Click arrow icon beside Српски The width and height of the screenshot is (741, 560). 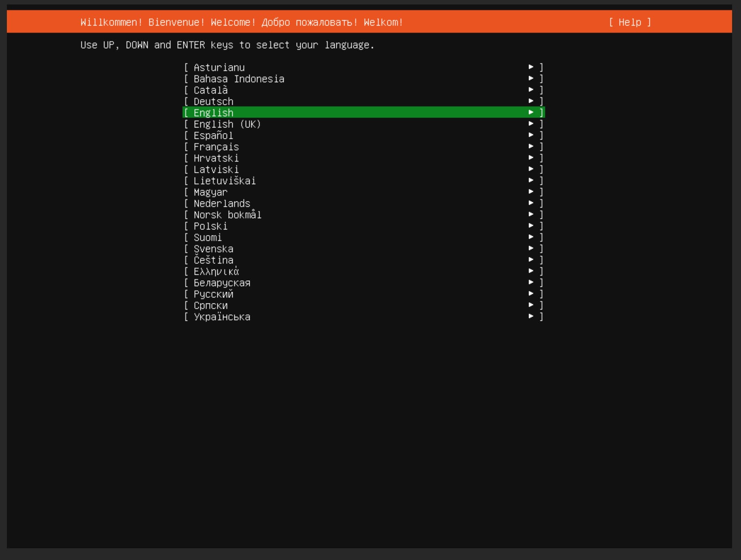531,305
